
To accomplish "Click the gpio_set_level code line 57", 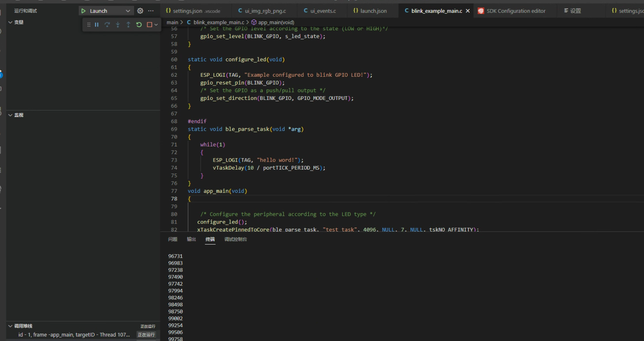I will tap(263, 36).
